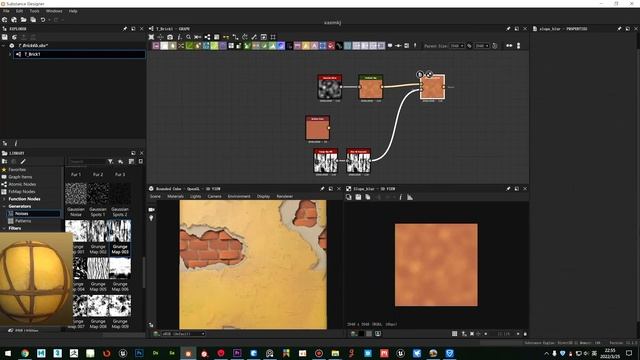Click the Library search field
The height and width of the screenshot is (360, 640).
pos(87,162)
